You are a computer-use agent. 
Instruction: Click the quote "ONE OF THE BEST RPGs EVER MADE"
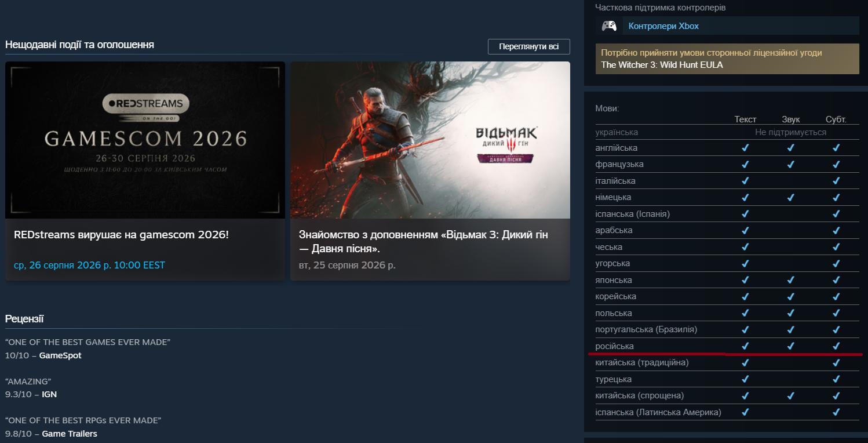click(83, 420)
